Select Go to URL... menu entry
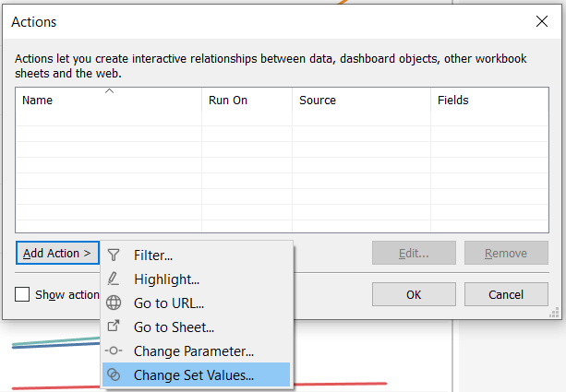The image size is (566, 392). pos(197,303)
